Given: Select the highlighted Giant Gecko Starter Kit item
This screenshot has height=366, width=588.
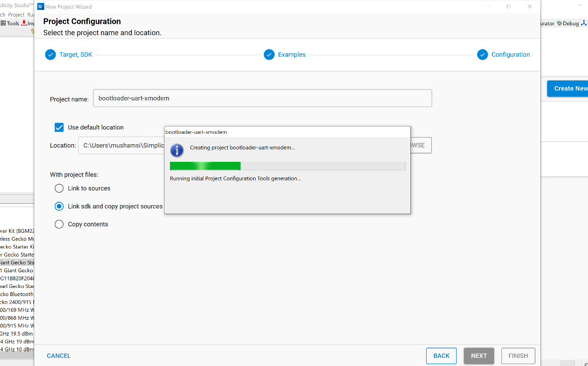Looking at the screenshot, I should click(x=17, y=263).
